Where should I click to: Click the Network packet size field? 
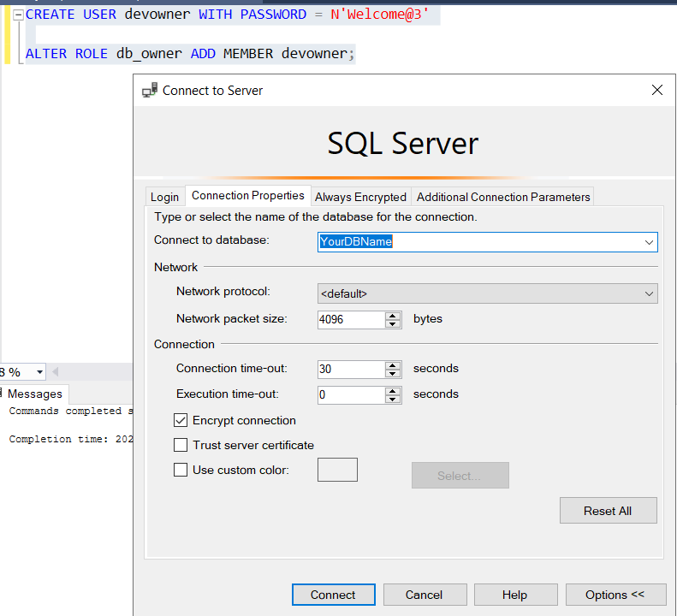pyautogui.click(x=351, y=320)
